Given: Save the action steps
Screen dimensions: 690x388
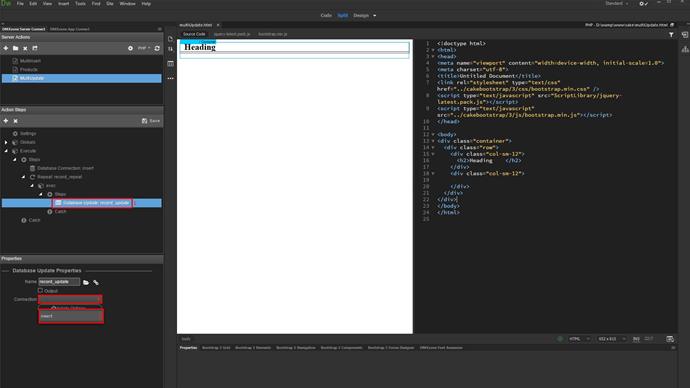Looking at the screenshot, I should click(x=151, y=121).
